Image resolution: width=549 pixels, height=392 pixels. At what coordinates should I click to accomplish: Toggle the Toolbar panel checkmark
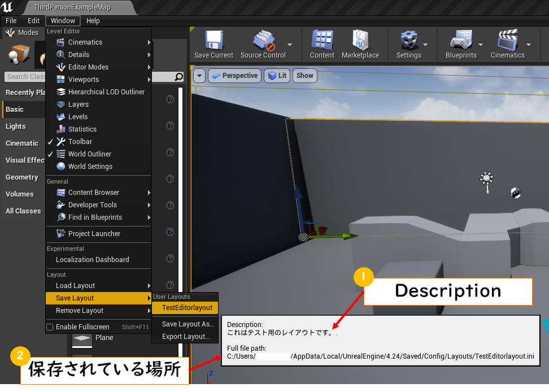[x=50, y=142]
